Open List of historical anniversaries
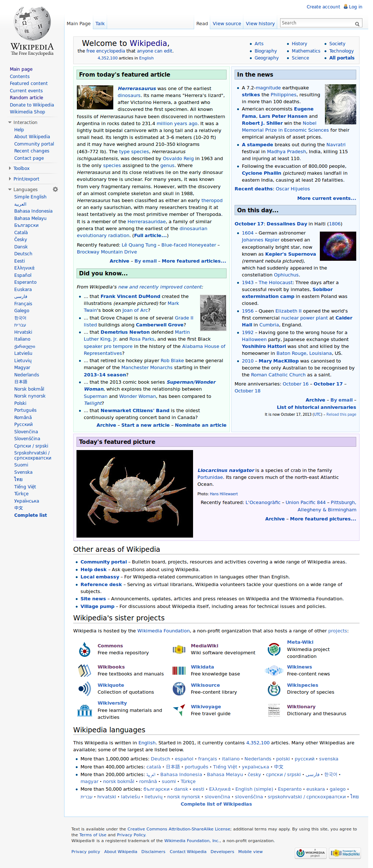This screenshot has height=868, width=373. tap(317, 407)
